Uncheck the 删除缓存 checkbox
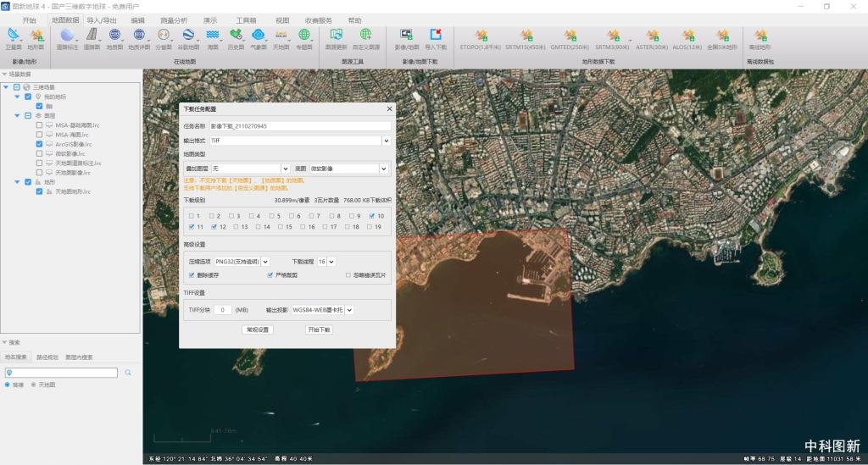This screenshot has height=465, width=868. point(192,274)
